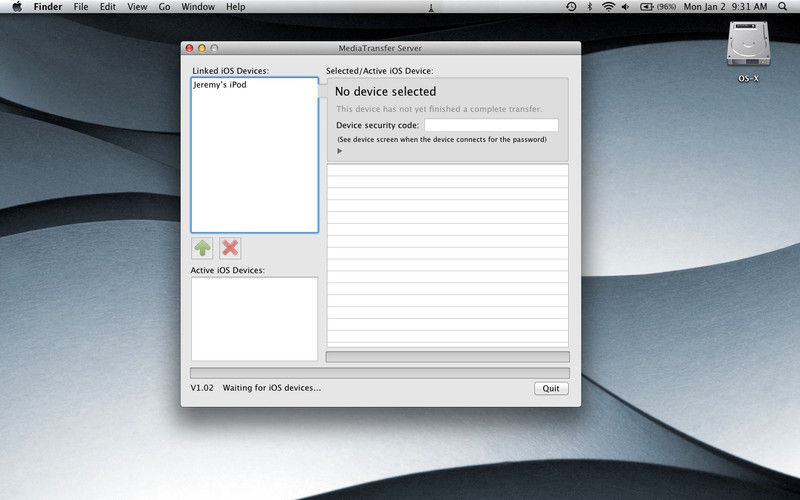The image size is (800, 500).
Task: Minimize the MediaTransfer Server window
Action: tap(202, 48)
